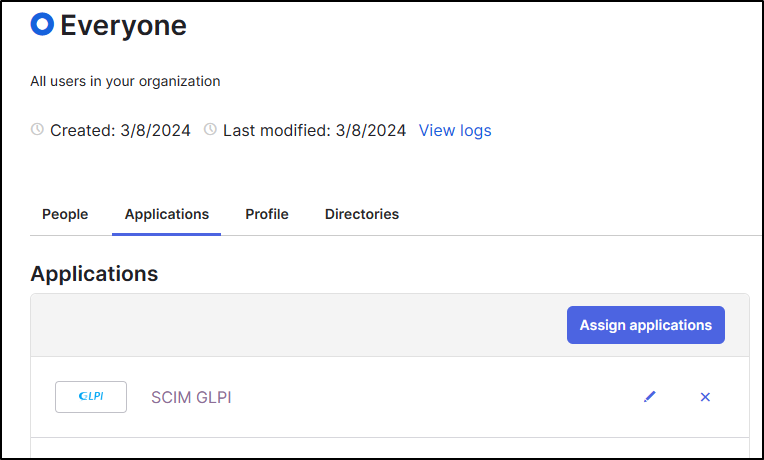
Task: Click the GLPI logo thumbnail
Action: coord(91,397)
